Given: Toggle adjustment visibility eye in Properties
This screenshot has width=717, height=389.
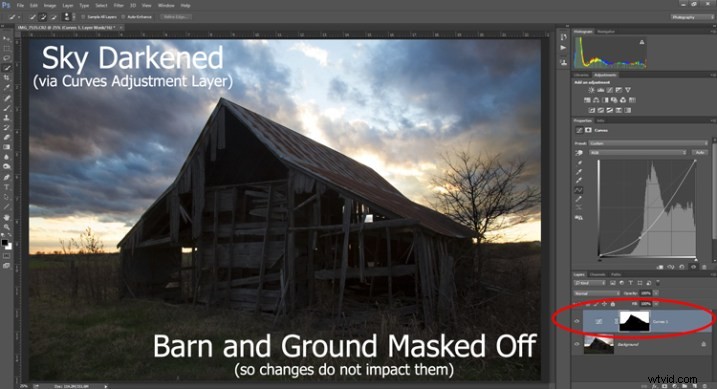Looking at the screenshot, I should pos(693,267).
